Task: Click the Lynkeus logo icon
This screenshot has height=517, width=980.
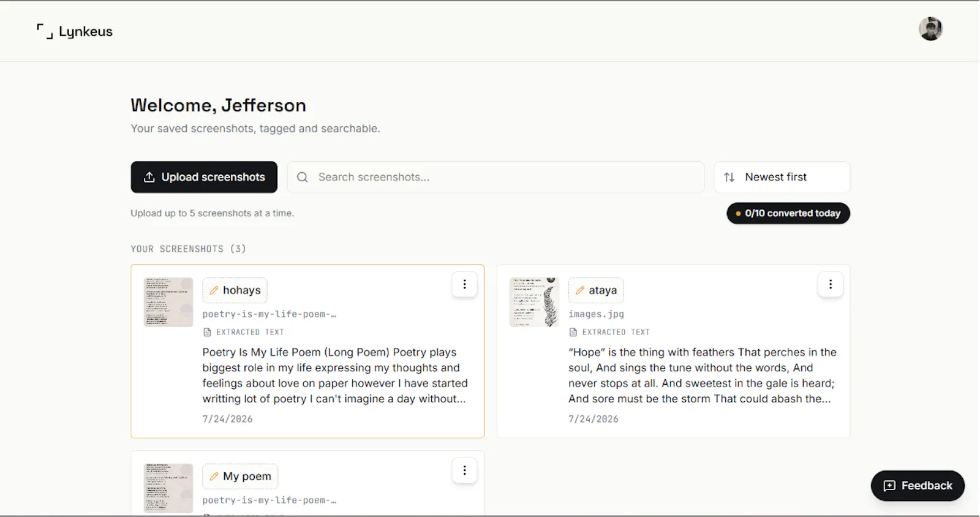Action: 45,31
